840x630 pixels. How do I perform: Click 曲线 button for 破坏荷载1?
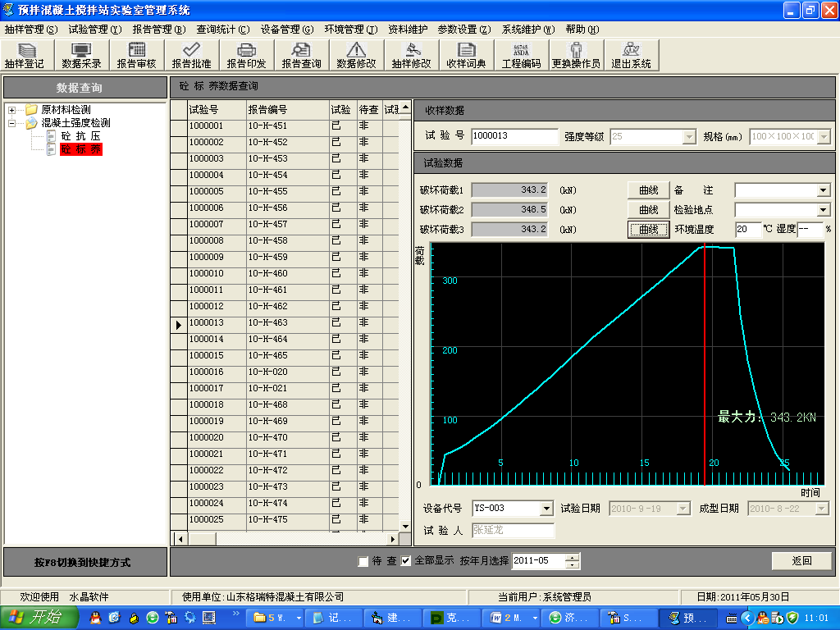pyautogui.click(x=648, y=190)
